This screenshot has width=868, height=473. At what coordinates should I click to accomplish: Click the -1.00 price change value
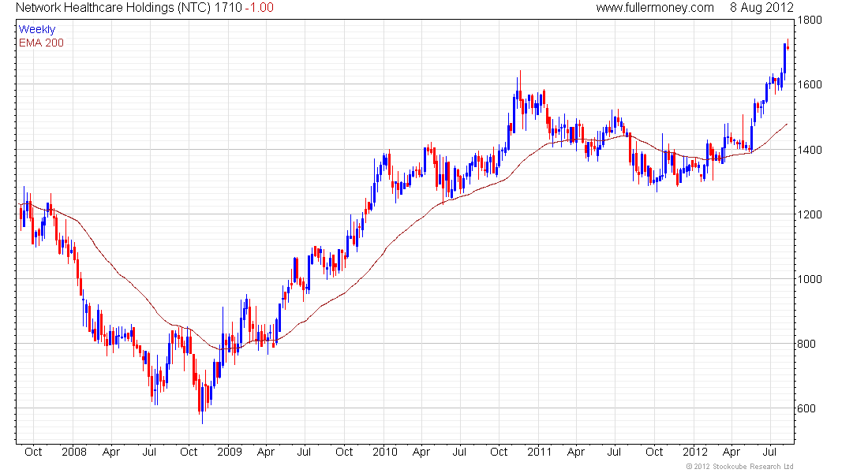(261, 7)
